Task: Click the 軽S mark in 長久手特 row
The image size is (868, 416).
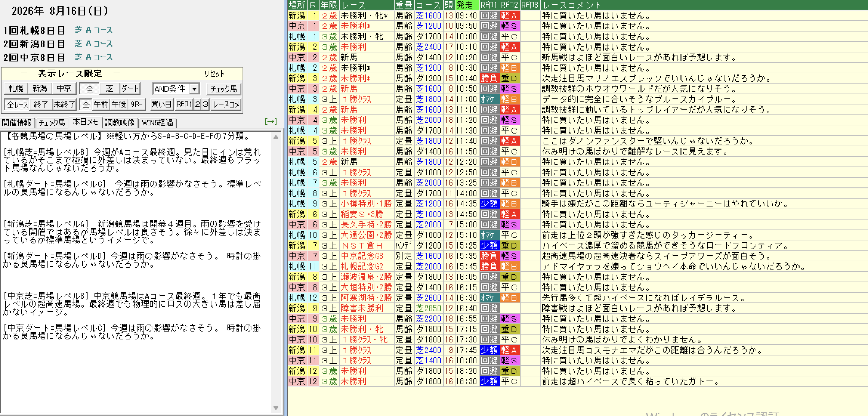Action: coord(510,224)
